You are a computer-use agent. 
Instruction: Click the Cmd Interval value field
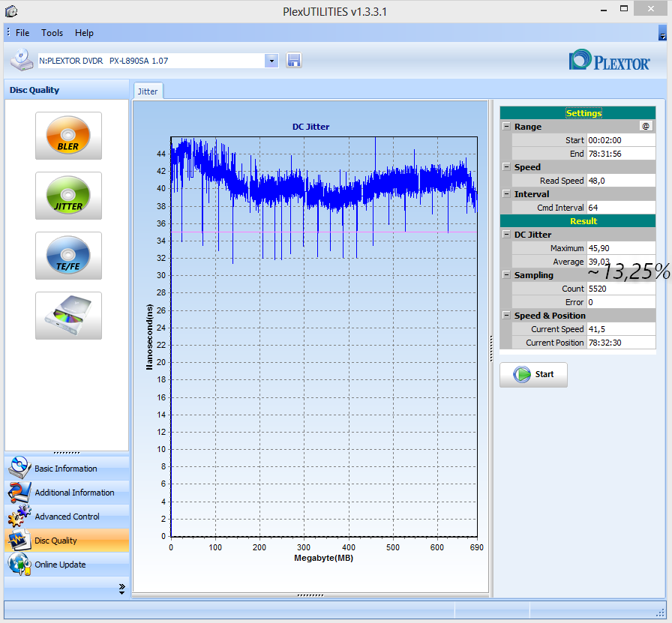click(620, 208)
